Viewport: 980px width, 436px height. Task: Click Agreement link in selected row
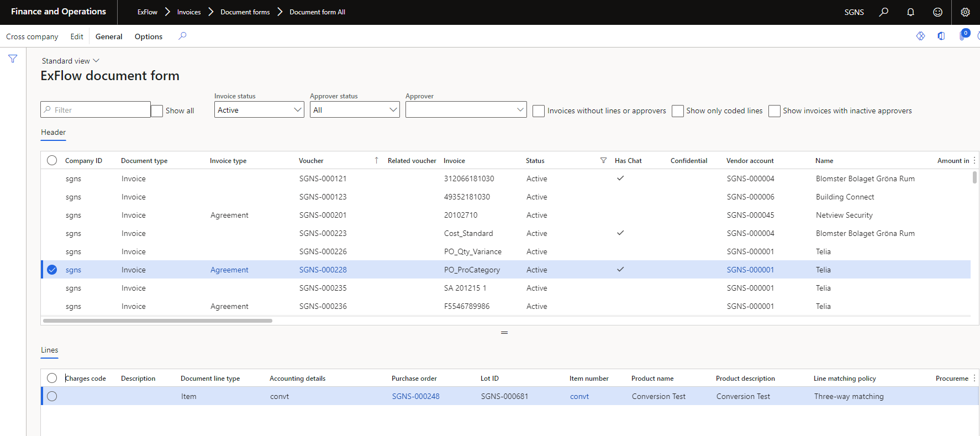pyautogui.click(x=229, y=270)
